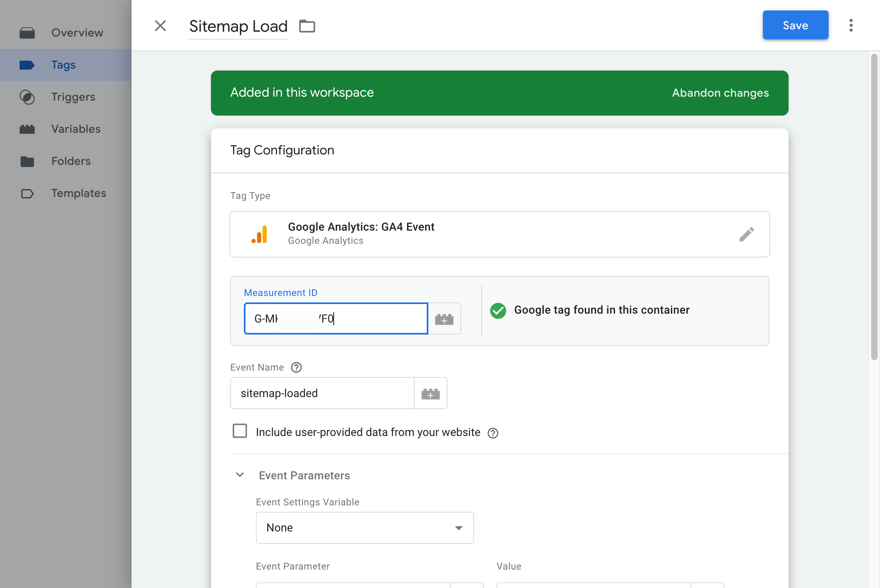Click the Overview sidebar icon
Screen dimensions: 880x588
tap(27, 33)
